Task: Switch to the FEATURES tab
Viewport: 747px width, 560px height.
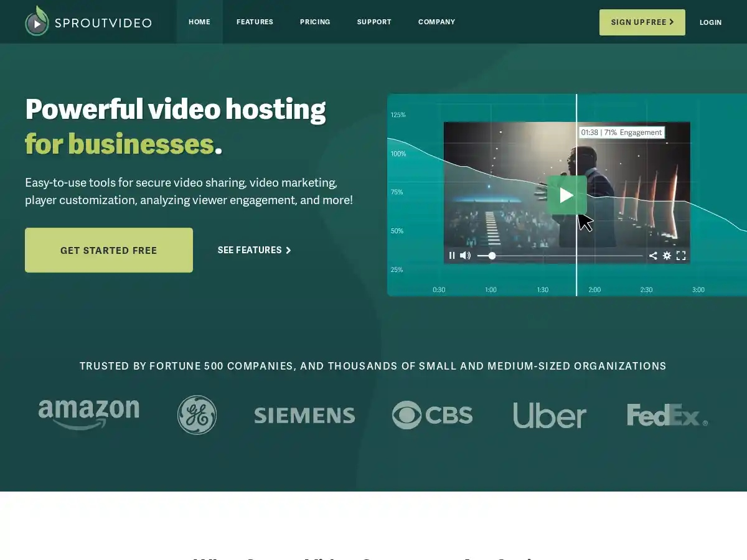Action: 255,22
